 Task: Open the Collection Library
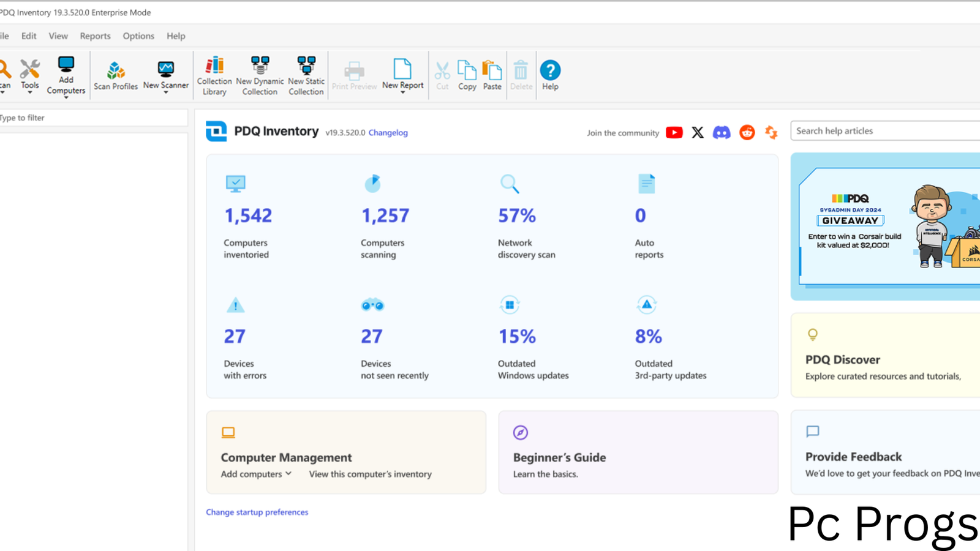pyautogui.click(x=214, y=76)
